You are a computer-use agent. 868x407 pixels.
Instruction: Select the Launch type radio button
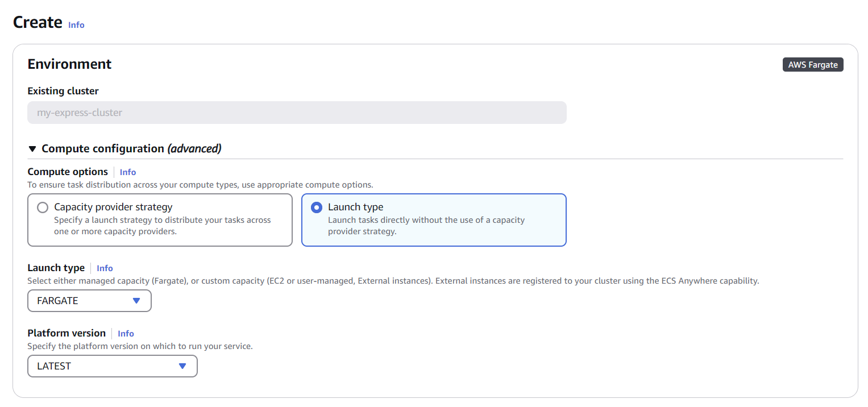317,207
